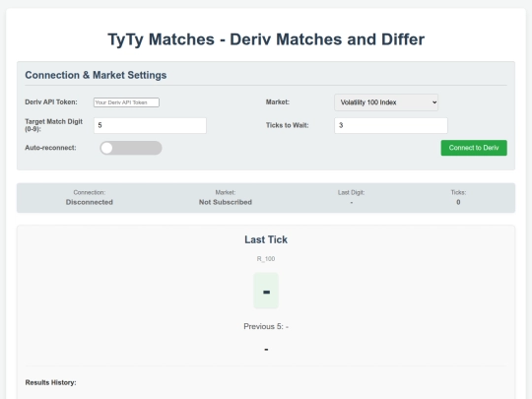Click the Auto-reconnect label text
Screen dimensions: 532x399
click(x=50, y=148)
